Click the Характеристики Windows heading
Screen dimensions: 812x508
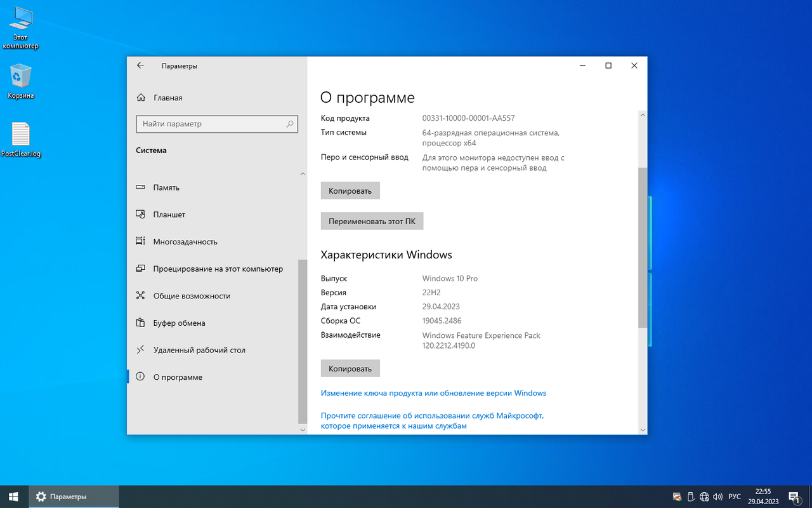pyautogui.click(x=386, y=255)
